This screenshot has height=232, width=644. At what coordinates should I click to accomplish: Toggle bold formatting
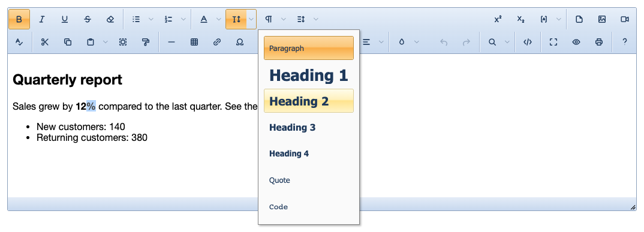click(x=19, y=19)
